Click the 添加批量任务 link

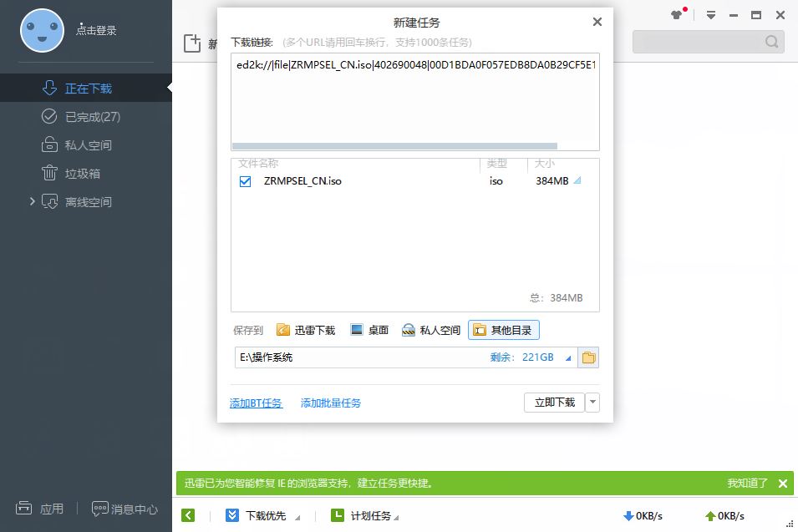tap(331, 403)
